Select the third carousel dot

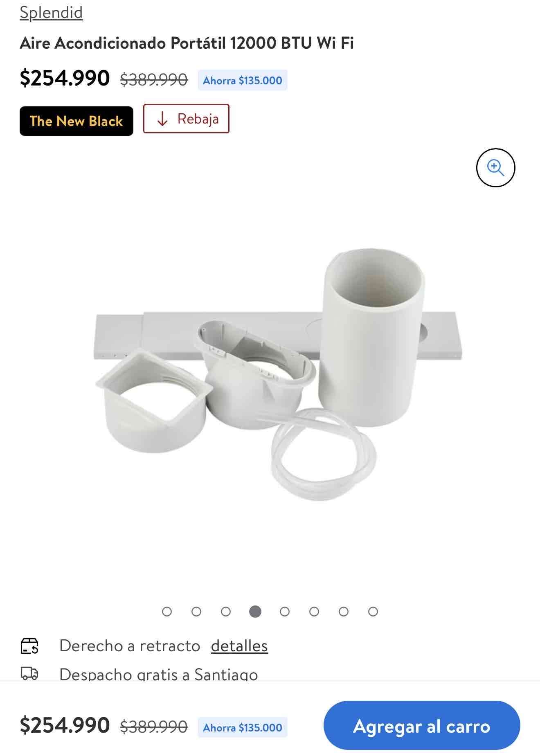point(226,612)
